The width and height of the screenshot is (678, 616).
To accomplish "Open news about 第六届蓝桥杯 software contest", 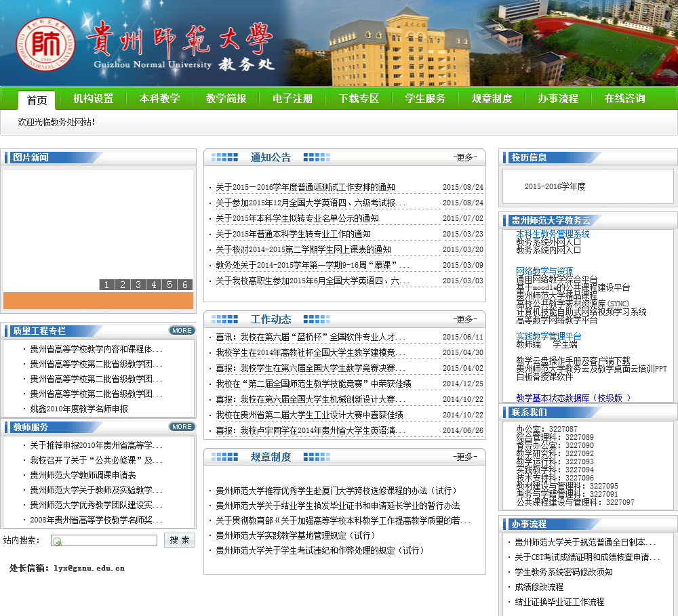I will coord(311,337).
